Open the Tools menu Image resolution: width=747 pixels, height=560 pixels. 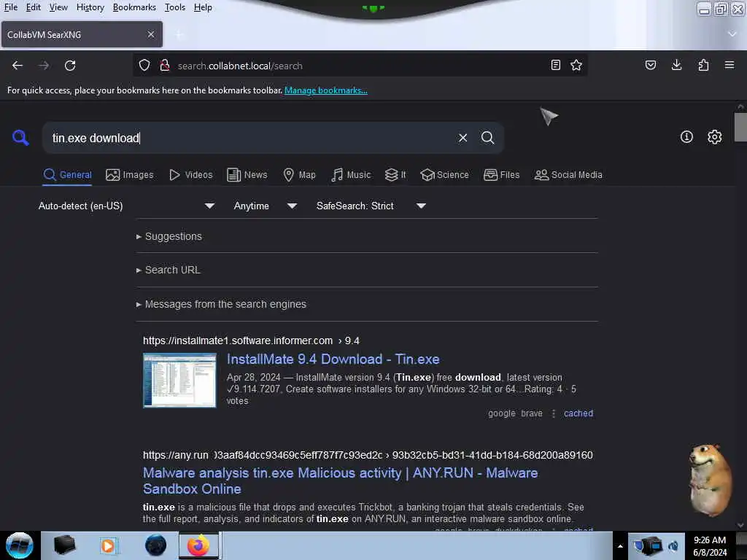[175, 7]
